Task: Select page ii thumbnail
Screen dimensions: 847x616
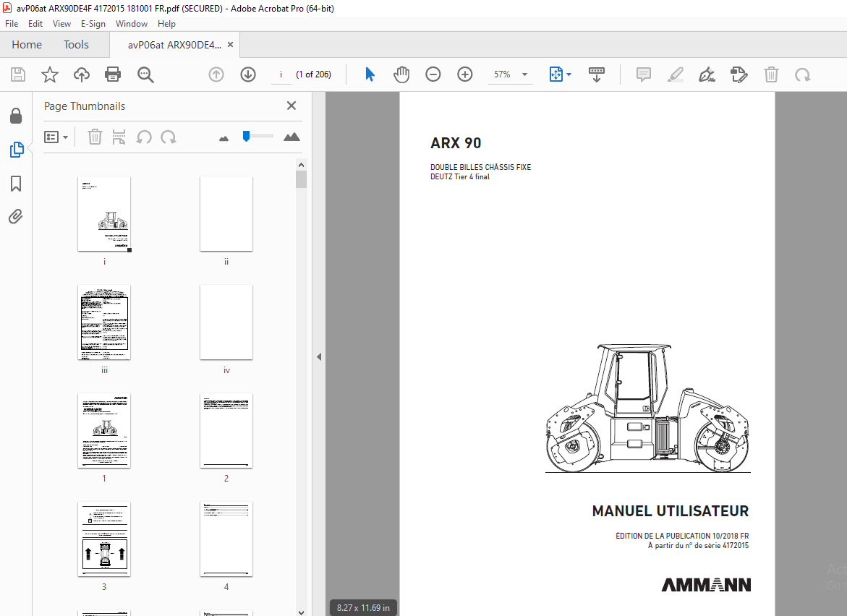Action: point(226,213)
